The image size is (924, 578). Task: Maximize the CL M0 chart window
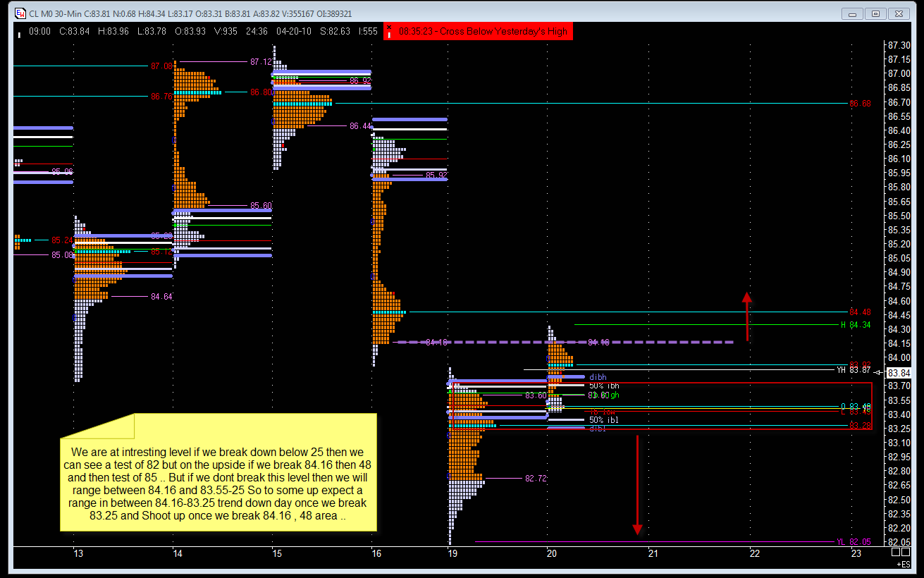coord(875,13)
